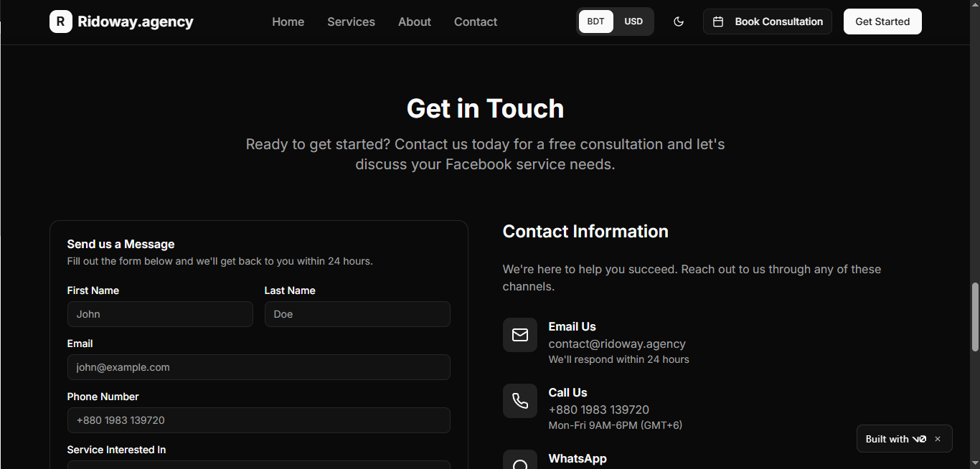The height and width of the screenshot is (469, 980).
Task: Click the WhatsApp chat icon
Action: click(520, 460)
